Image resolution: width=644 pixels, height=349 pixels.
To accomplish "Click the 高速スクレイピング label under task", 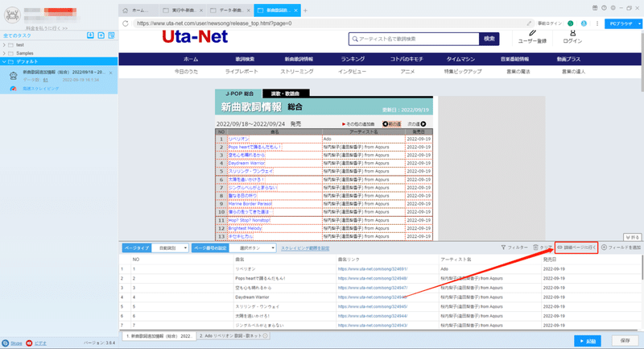I will point(41,89).
